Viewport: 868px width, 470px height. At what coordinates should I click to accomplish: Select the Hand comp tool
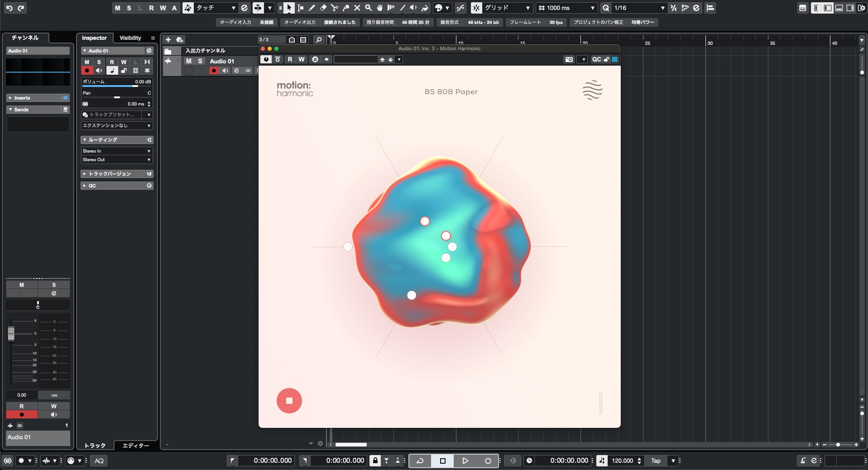point(379,8)
